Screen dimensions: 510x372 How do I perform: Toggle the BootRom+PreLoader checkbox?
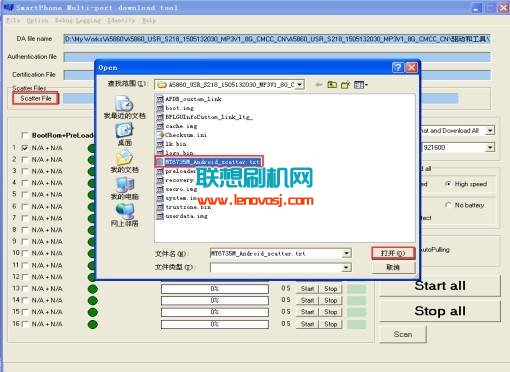pyautogui.click(x=25, y=135)
